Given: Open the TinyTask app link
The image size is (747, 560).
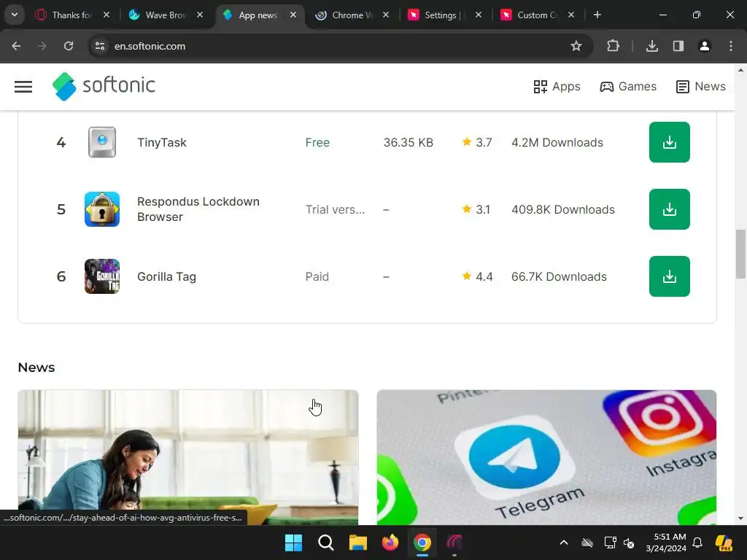Looking at the screenshot, I should click(162, 142).
